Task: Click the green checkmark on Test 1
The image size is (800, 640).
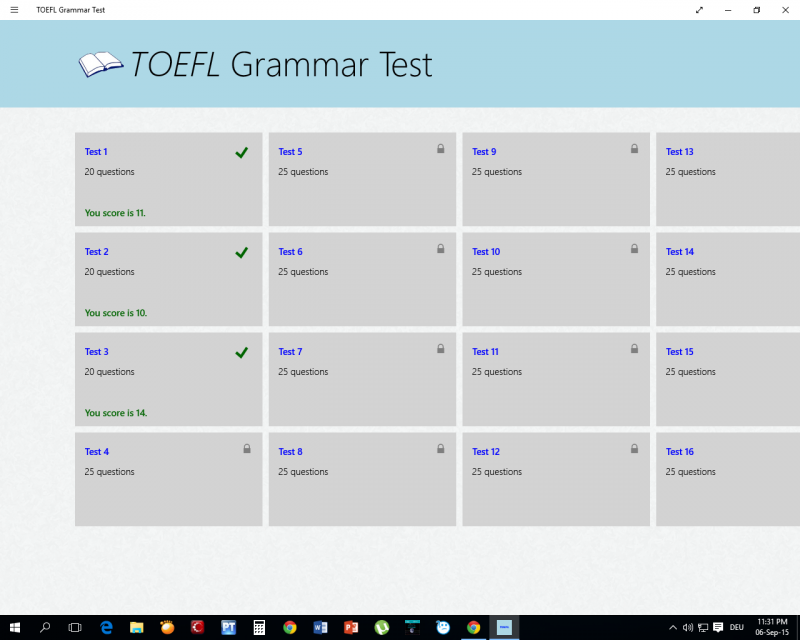Action: [242, 152]
